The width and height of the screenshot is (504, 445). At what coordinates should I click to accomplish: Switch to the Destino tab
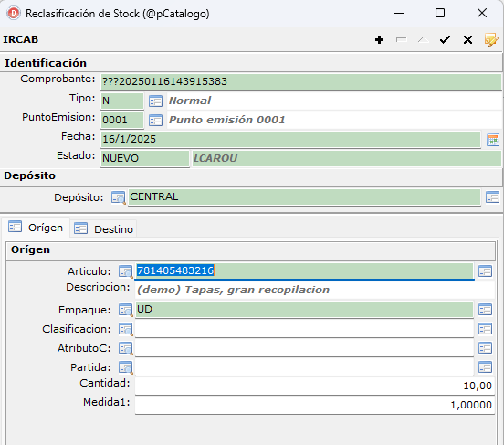[x=103, y=229]
